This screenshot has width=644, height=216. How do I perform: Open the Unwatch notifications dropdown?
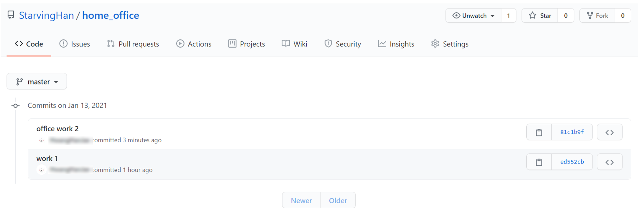coord(473,16)
